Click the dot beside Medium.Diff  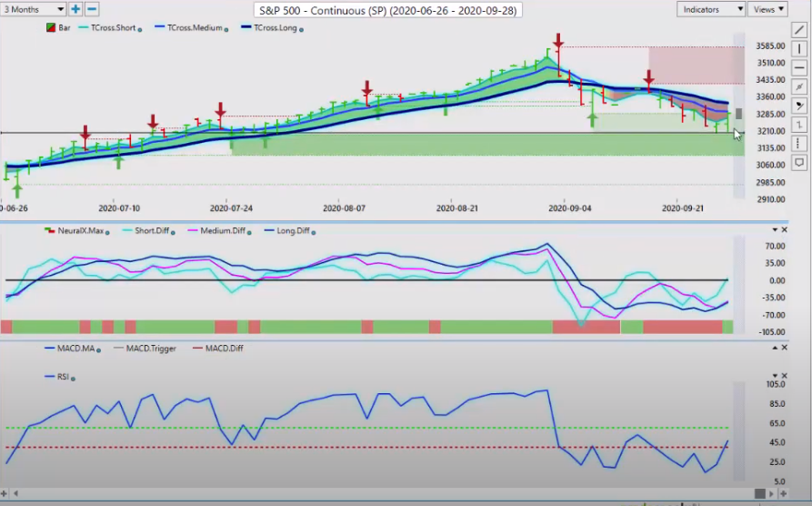click(x=249, y=232)
